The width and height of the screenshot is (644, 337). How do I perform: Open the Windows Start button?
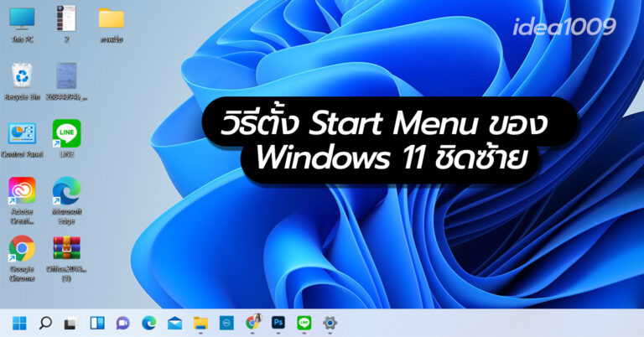(19, 322)
